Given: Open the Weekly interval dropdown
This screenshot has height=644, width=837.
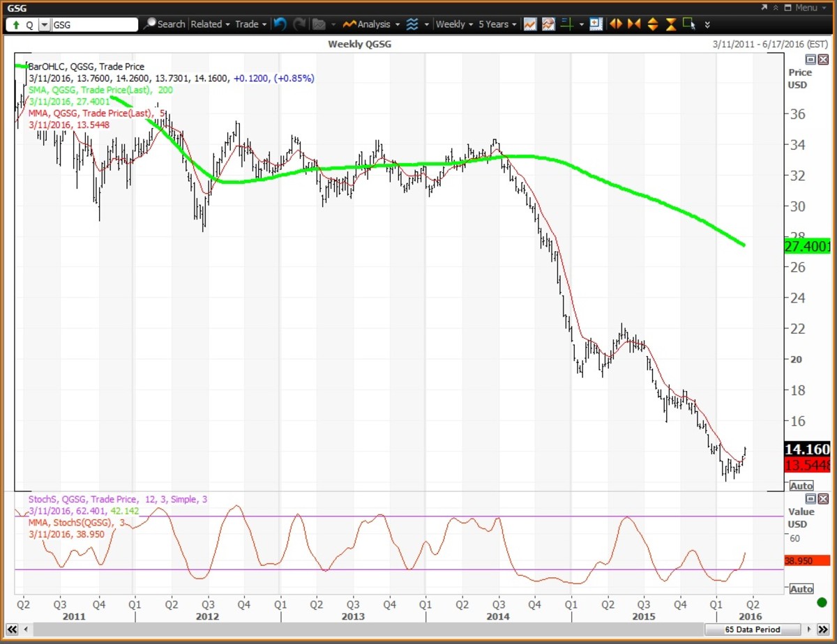Looking at the screenshot, I should (x=454, y=24).
